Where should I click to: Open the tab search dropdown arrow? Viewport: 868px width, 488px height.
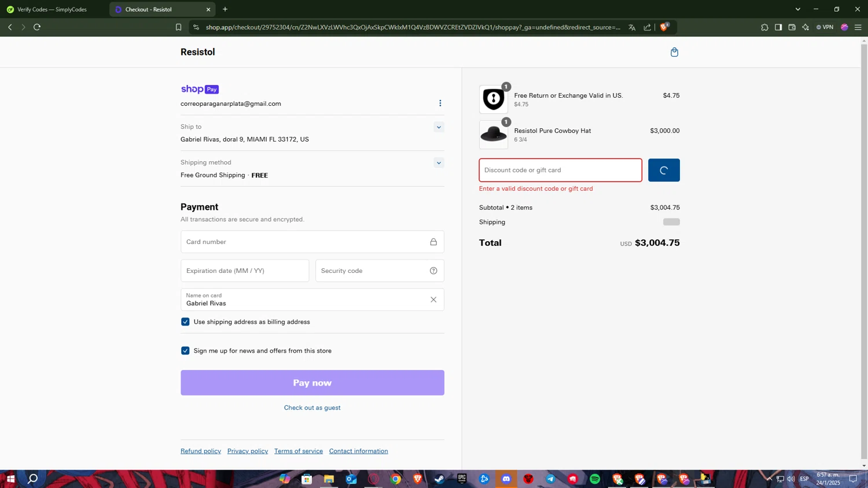click(x=797, y=9)
